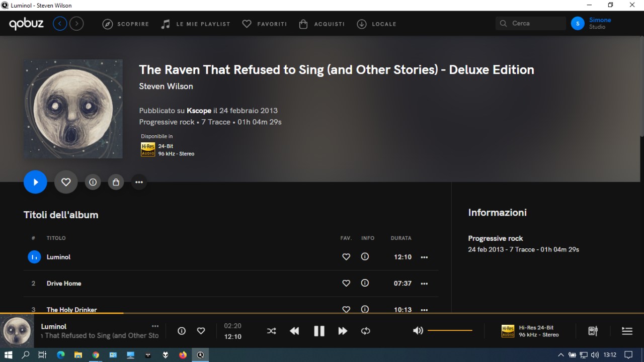Click the speaker volume icon
Screen dimensions: 644x362
click(x=418, y=331)
